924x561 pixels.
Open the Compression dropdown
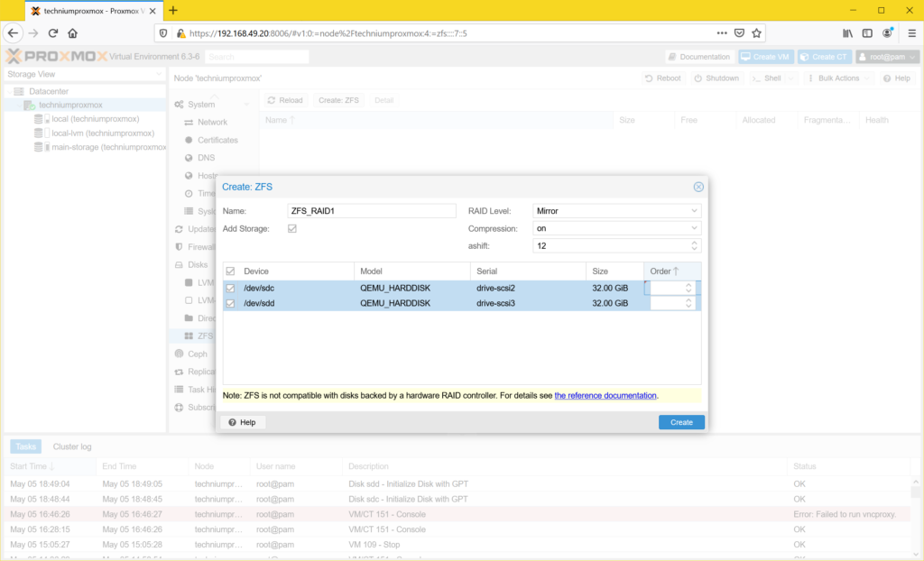[695, 228]
